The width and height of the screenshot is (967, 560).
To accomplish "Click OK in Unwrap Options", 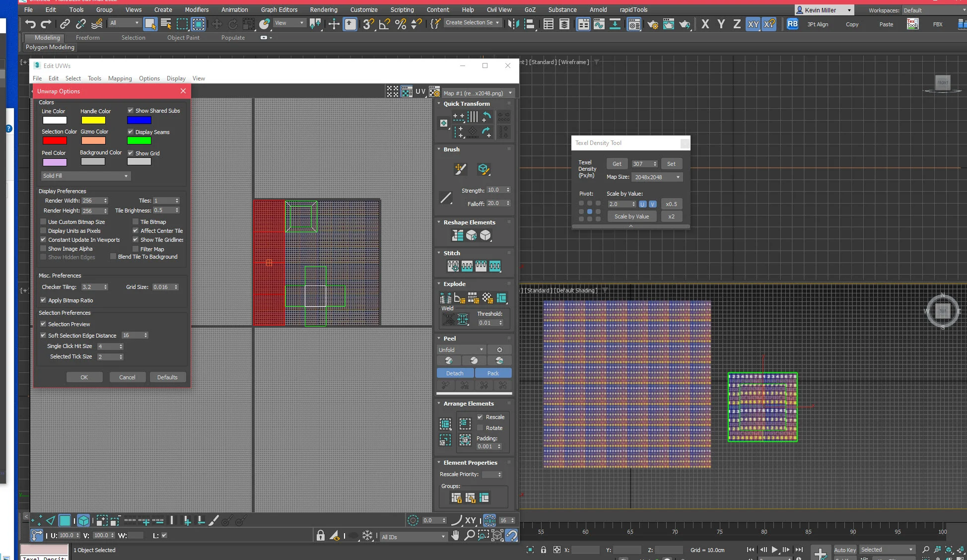I will 84,377.
